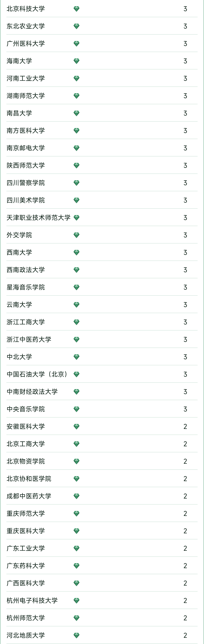Open the 东北农业大学 entry

(x=102, y=26)
